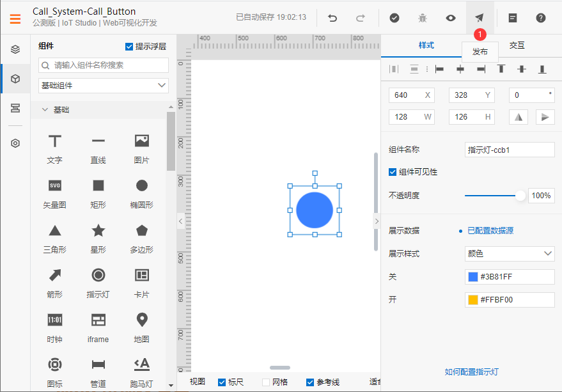Select the 星形 star component

tap(98, 239)
